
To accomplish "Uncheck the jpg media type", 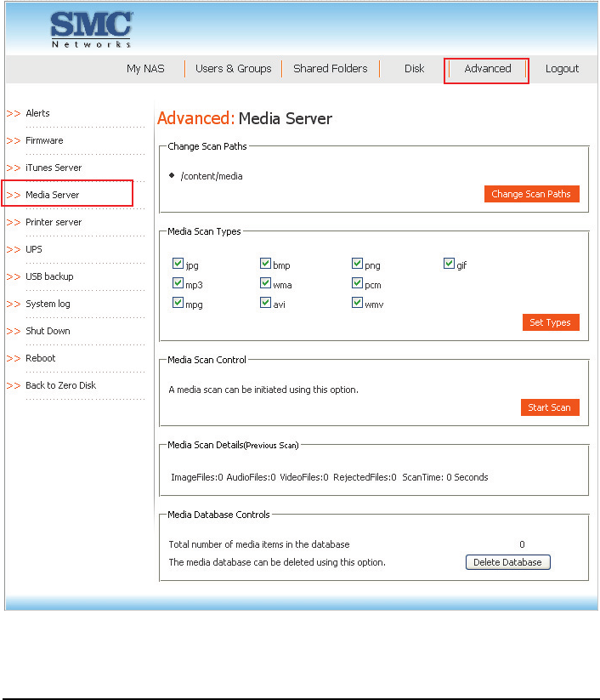I will pos(178,264).
